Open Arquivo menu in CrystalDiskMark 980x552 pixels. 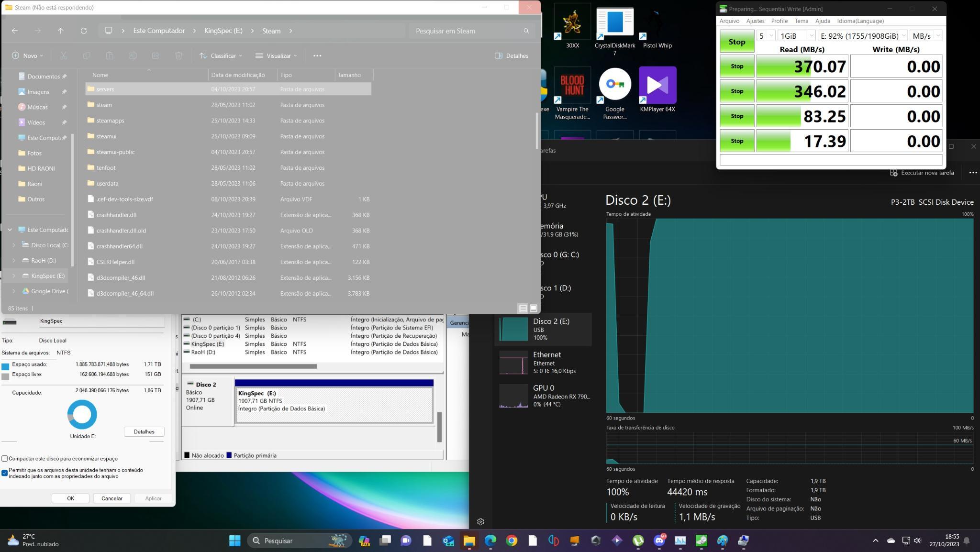pos(729,21)
